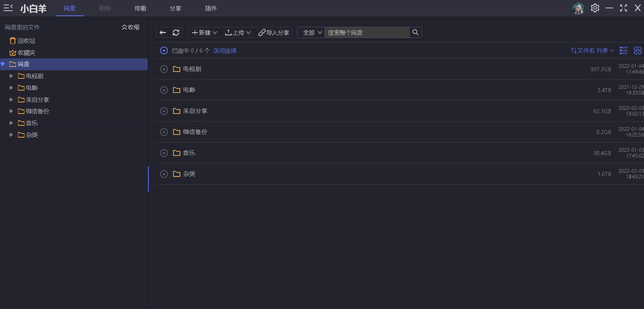Click the 导入分享 button
The width and height of the screenshot is (644, 309).
(x=274, y=33)
